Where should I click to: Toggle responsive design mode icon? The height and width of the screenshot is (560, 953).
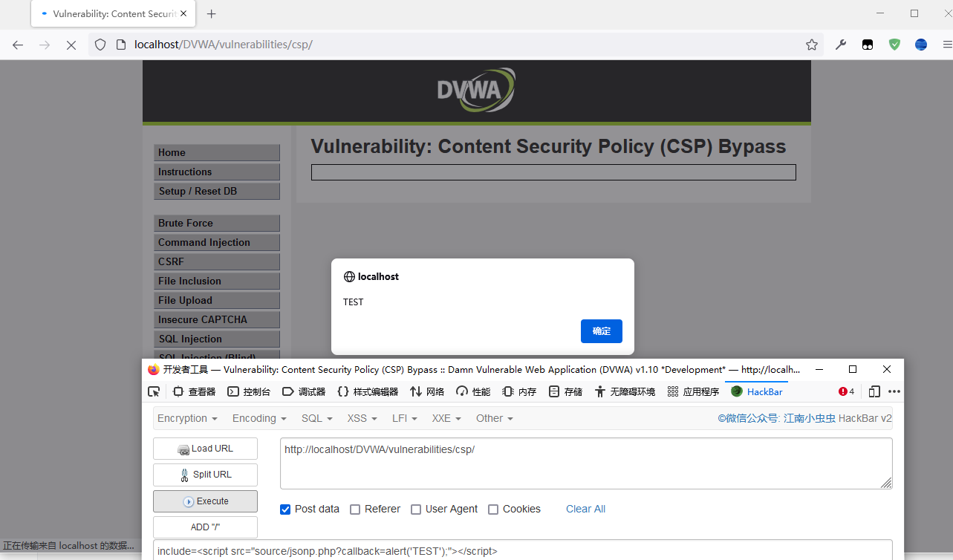tap(874, 391)
